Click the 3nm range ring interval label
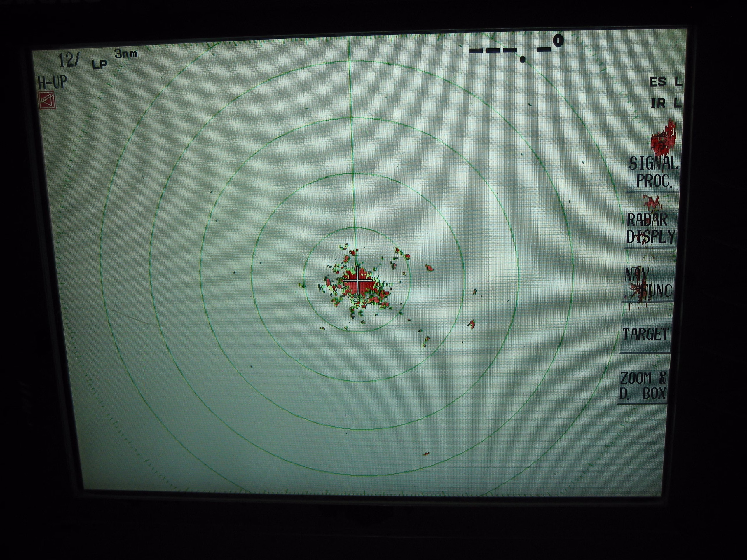This screenshot has width=747, height=560. click(126, 54)
